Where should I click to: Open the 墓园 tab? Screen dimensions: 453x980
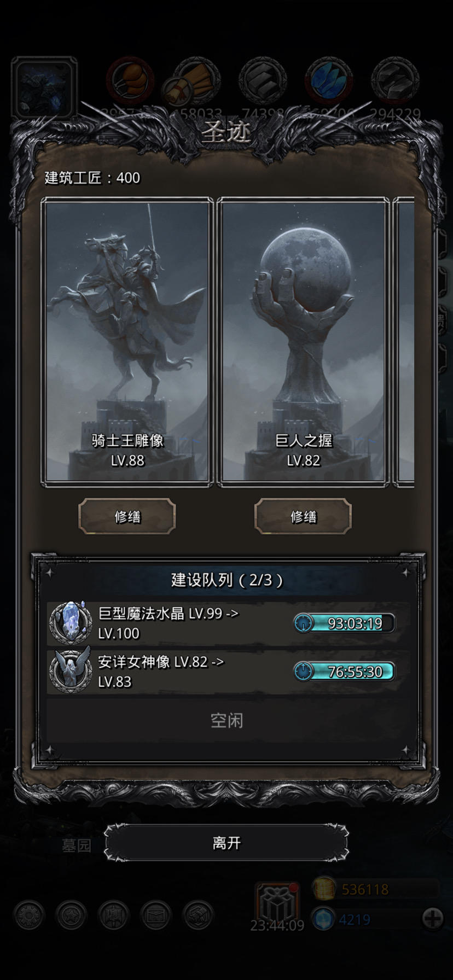pyautogui.click(x=76, y=845)
